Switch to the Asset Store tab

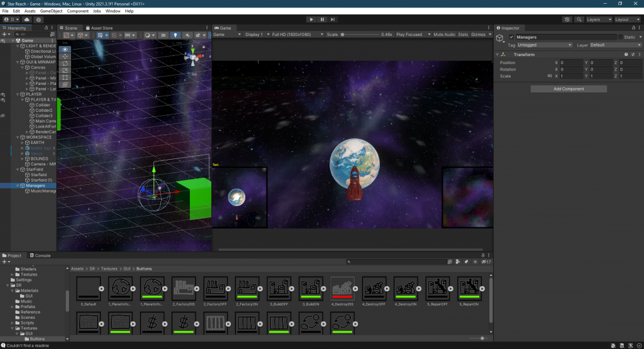(99, 28)
